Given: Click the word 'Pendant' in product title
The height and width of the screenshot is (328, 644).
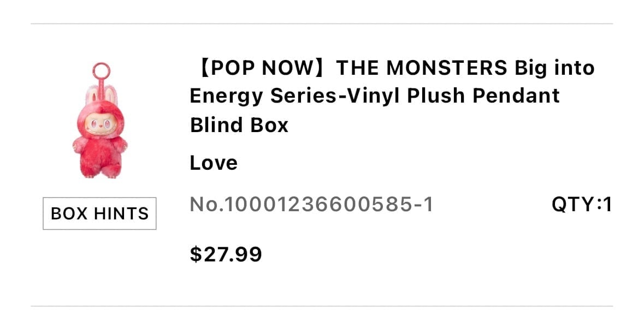Looking at the screenshot, I should point(516,96).
